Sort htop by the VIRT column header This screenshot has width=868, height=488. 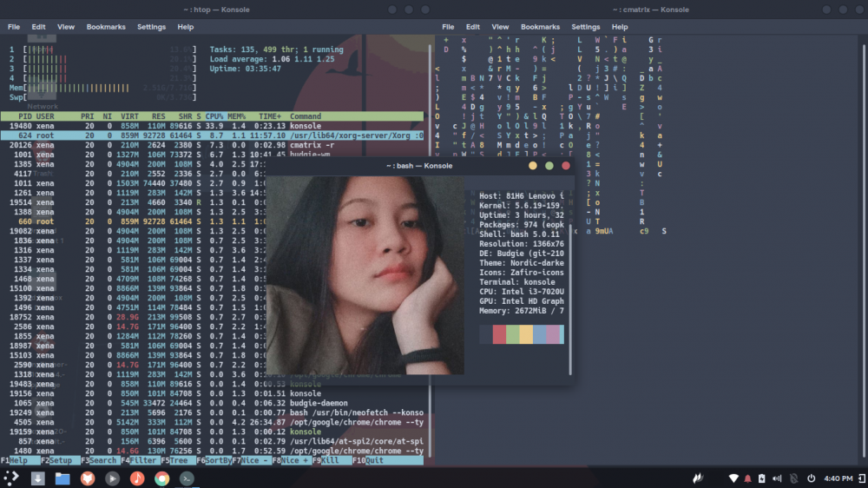(x=129, y=116)
